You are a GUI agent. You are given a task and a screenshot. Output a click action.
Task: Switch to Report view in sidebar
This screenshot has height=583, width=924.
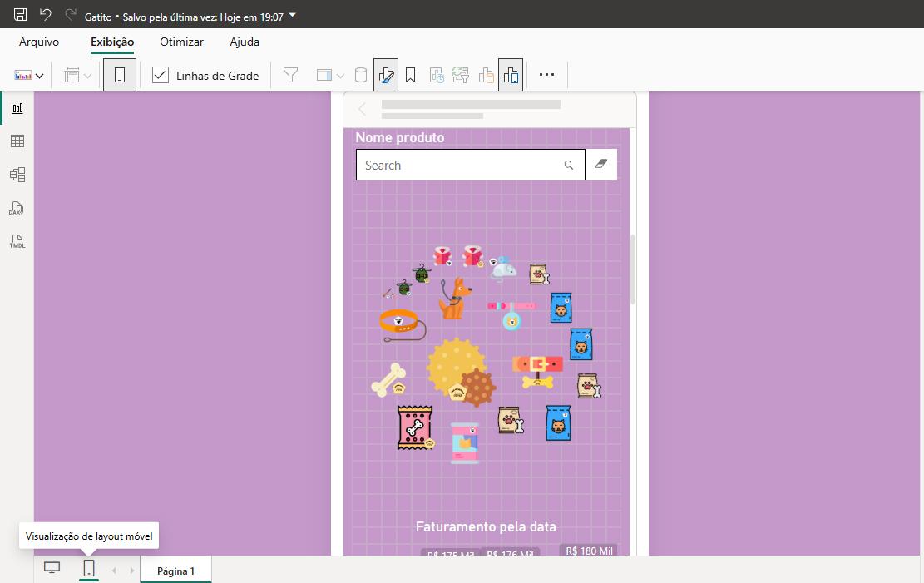[17, 108]
